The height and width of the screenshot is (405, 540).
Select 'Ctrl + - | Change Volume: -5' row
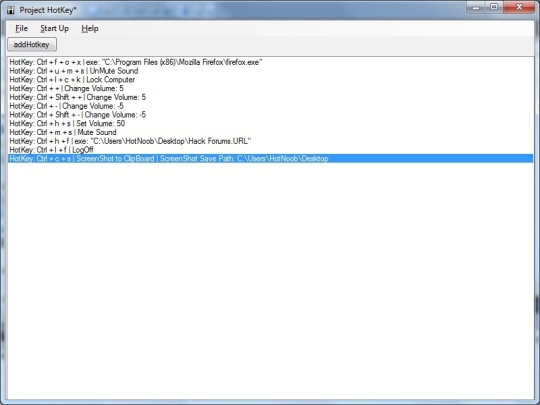click(270, 106)
